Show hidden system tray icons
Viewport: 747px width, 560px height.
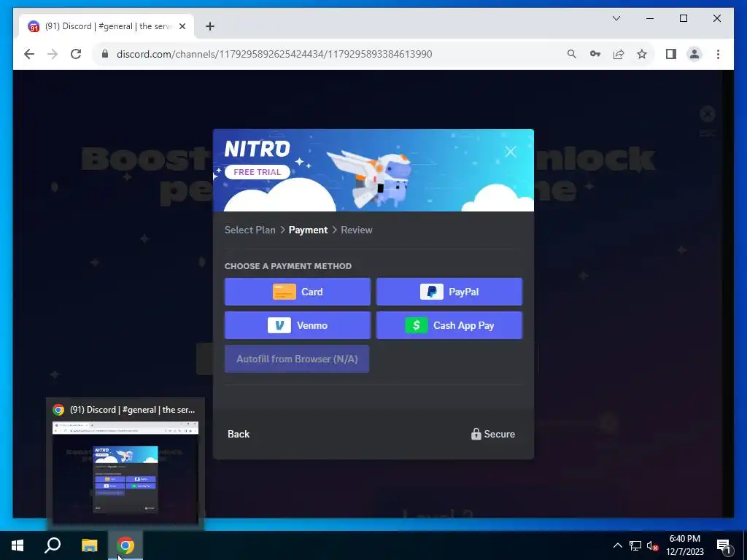click(617, 545)
